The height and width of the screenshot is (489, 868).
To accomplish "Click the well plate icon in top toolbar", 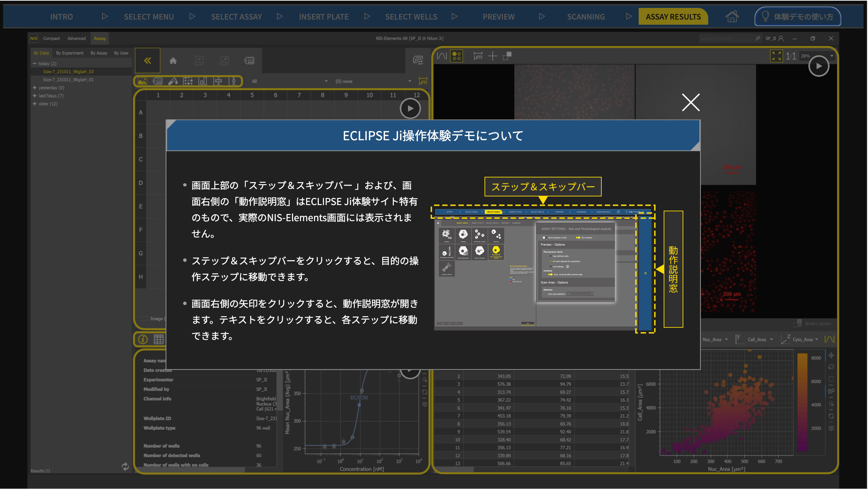I will tap(249, 61).
